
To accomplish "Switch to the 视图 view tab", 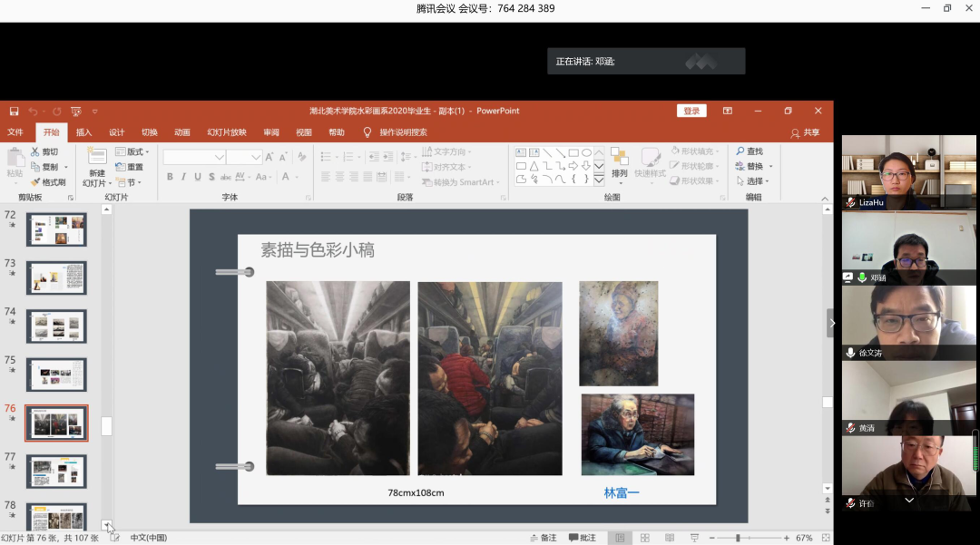I will tap(304, 132).
